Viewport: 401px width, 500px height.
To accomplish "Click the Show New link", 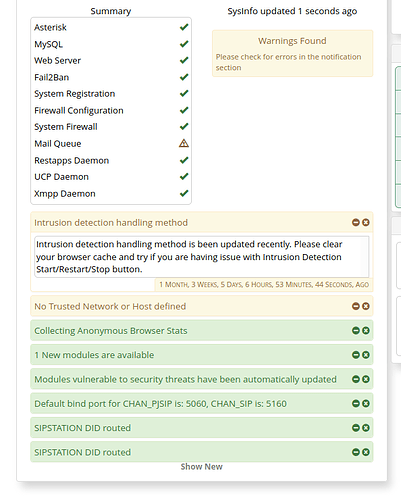I will (201, 467).
